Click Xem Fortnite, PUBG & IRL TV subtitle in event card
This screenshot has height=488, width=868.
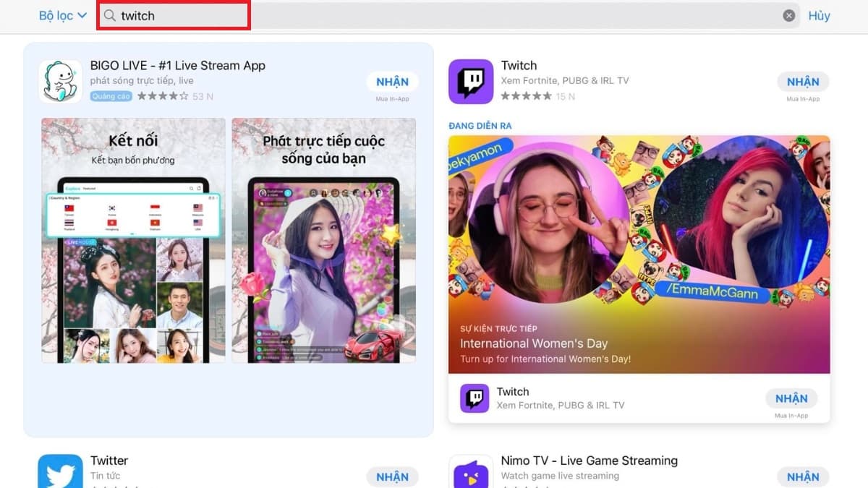pos(561,406)
